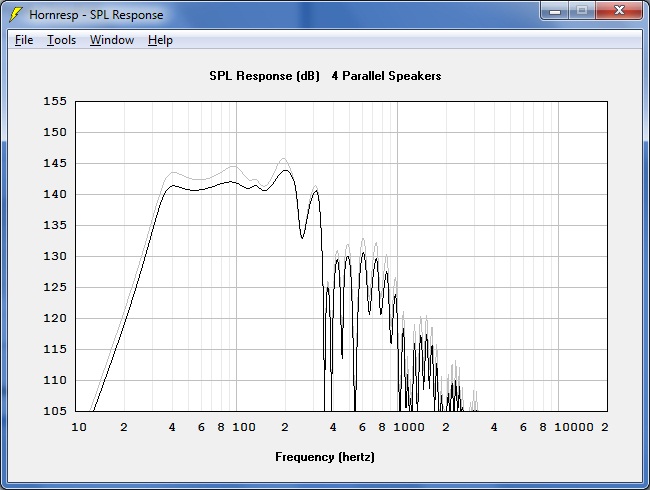Click the '4 Parallel Speakers' label
The width and height of the screenshot is (650, 490).
coord(386,76)
